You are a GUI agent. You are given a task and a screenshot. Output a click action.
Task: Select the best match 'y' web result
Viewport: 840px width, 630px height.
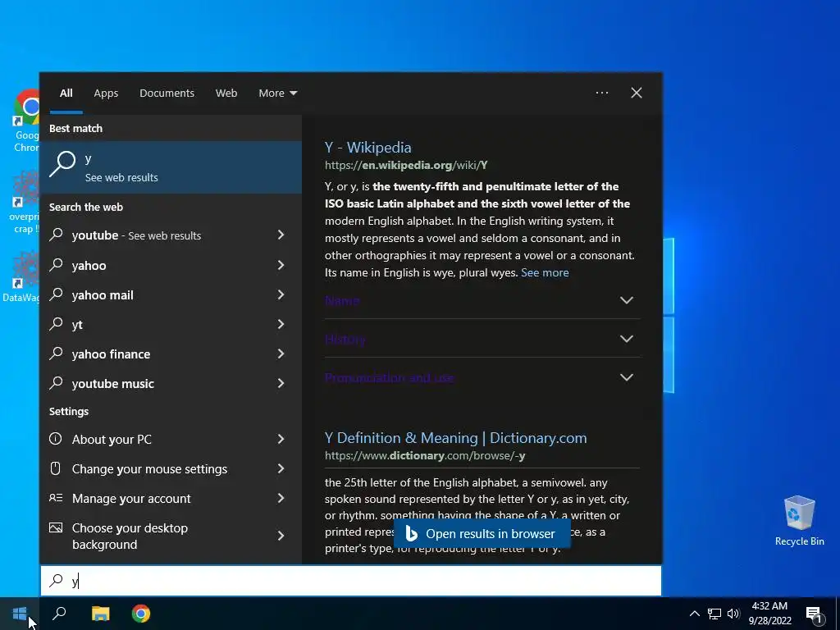[171, 167]
